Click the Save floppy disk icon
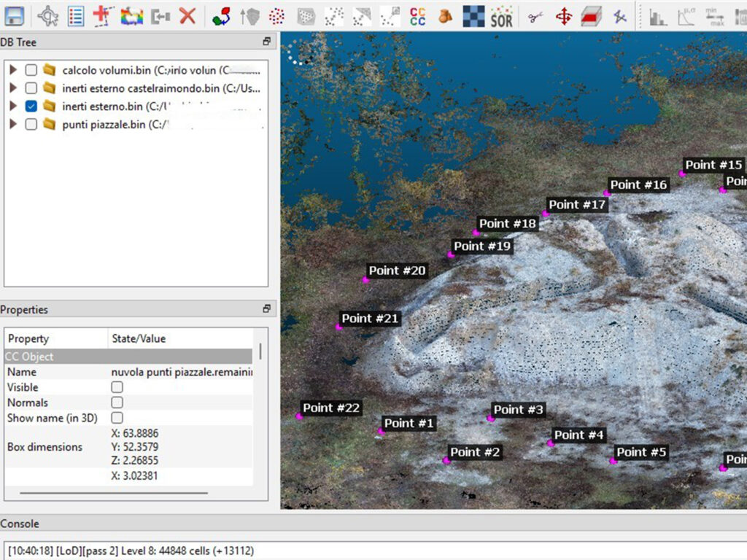The height and width of the screenshot is (560, 747). point(14,15)
